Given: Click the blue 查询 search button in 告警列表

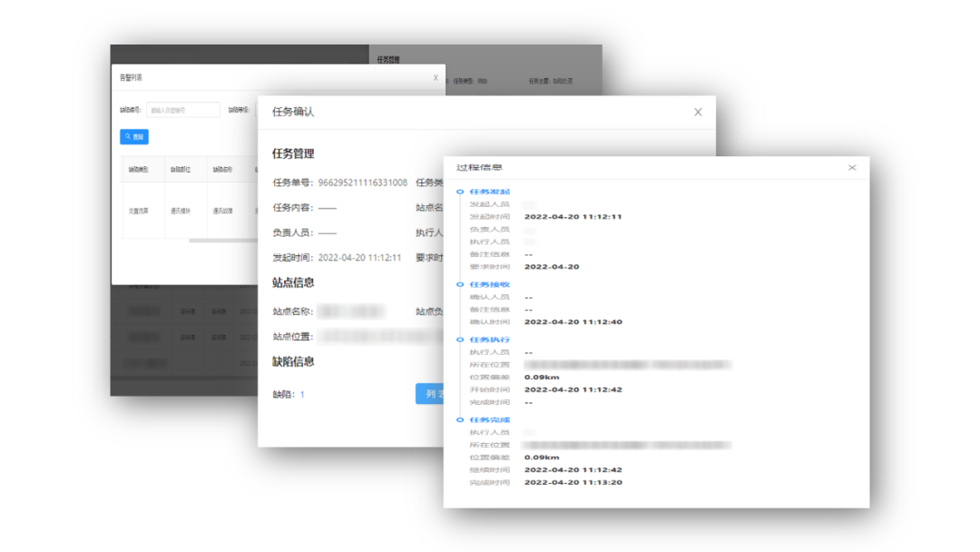Looking at the screenshot, I should click(133, 136).
